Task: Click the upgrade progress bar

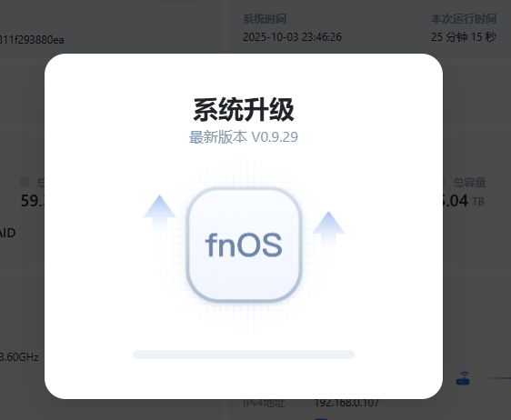Action: pyautogui.click(x=244, y=355)
